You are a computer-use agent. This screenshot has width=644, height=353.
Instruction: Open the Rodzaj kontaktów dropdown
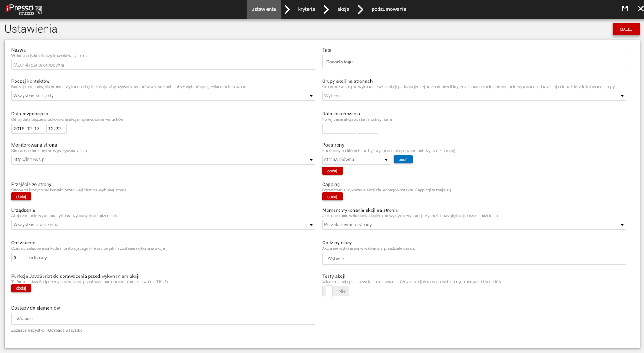click(x=163, y=96)
